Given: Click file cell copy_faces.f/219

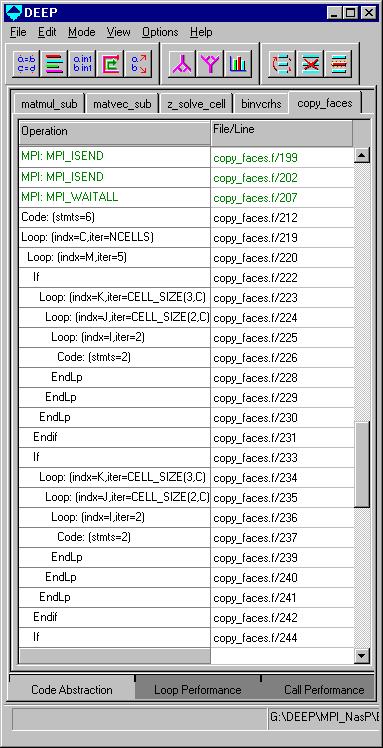Looking at the screenshot, I should click(x=283, y=238).
